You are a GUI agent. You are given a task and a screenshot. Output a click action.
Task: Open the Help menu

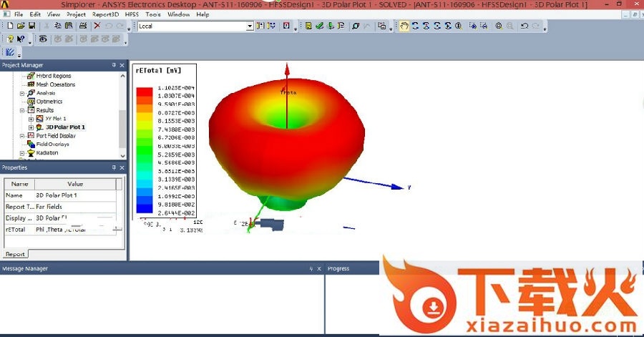(203, 14)
